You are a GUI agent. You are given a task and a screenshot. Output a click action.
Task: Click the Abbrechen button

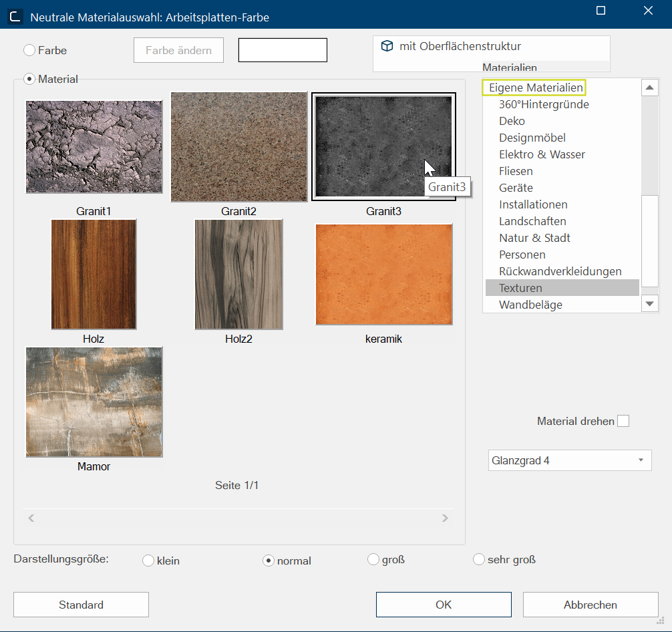pyautogui.click(x=591, y=605)
